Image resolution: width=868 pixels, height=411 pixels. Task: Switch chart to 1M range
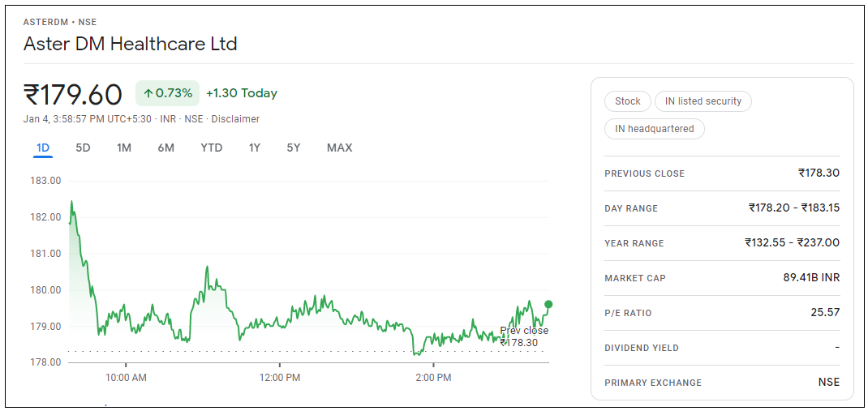[x=124, y=148]
